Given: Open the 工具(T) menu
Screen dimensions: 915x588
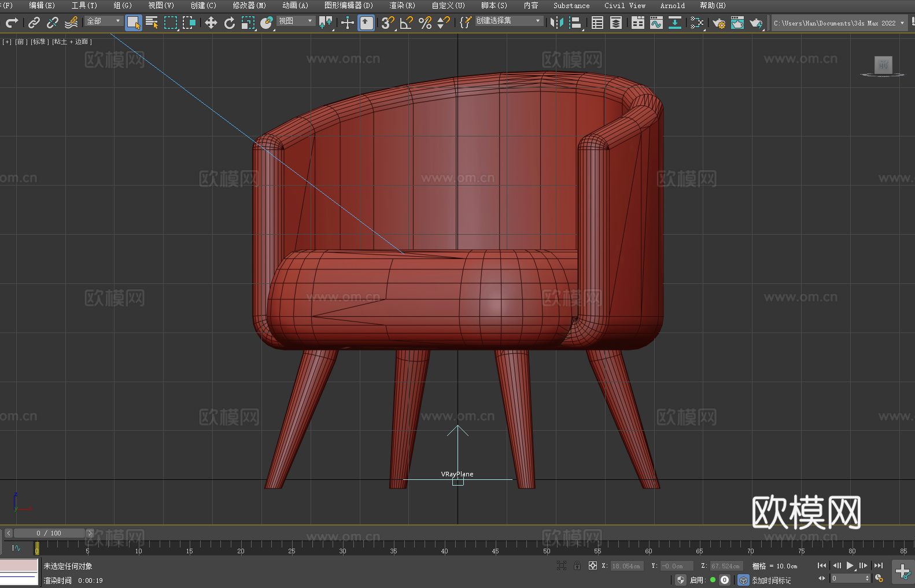Looking at the screenshot, I should point(84,5).
